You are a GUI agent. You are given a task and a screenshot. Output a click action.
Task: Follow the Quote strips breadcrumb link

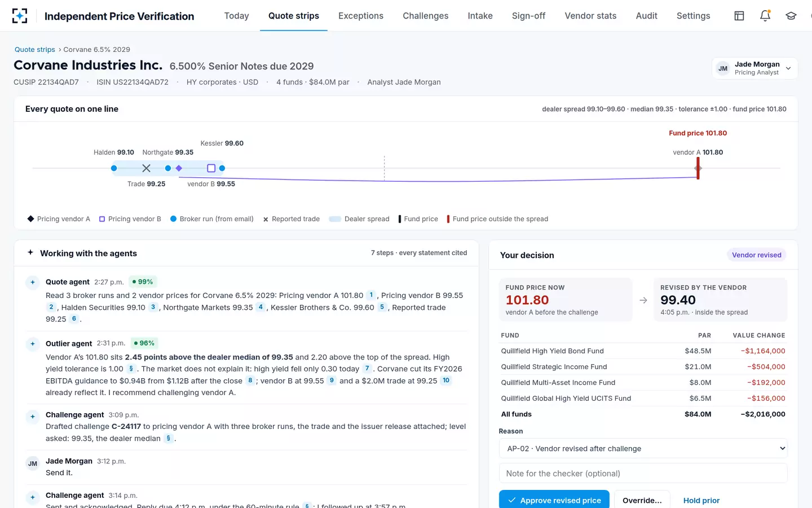pyautogui.click(x=35, y=50)
